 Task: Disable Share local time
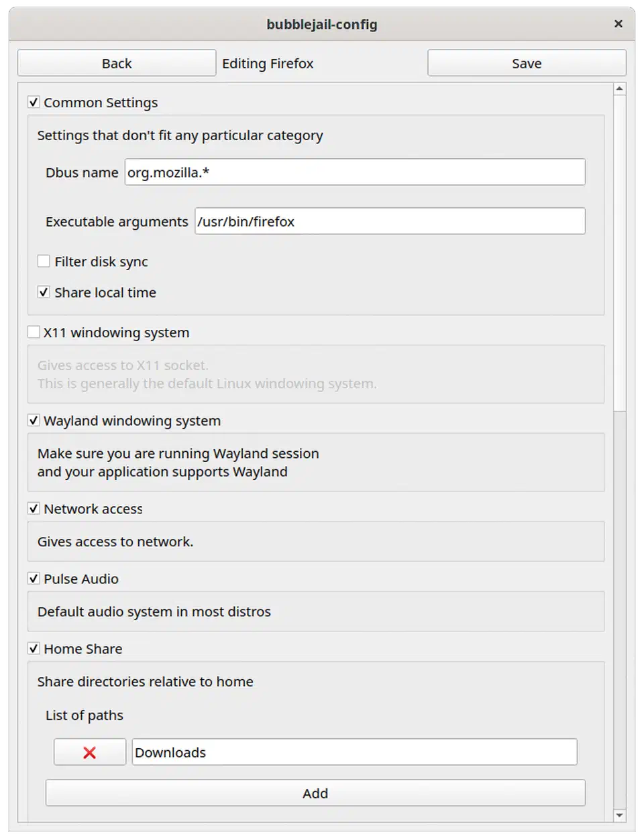coord(44,292)
